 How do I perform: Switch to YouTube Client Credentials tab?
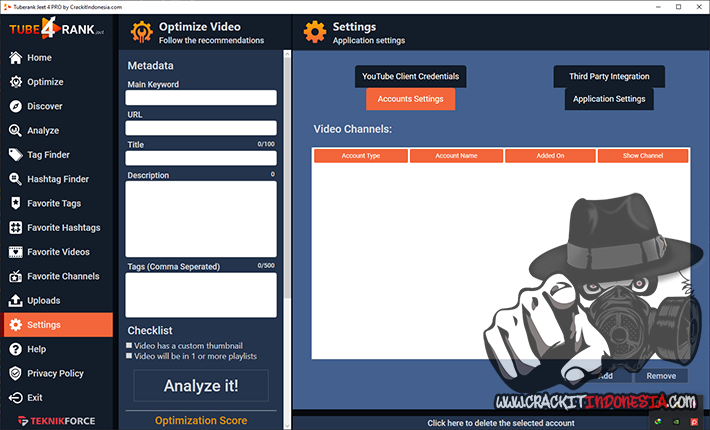click(x=410, y=77)
